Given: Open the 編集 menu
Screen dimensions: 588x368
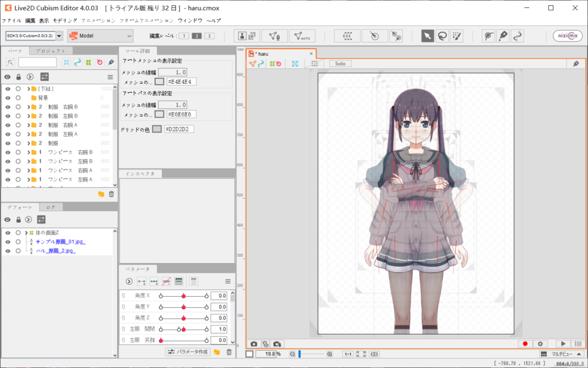Looking at the screenshot, I should (30, 21).
